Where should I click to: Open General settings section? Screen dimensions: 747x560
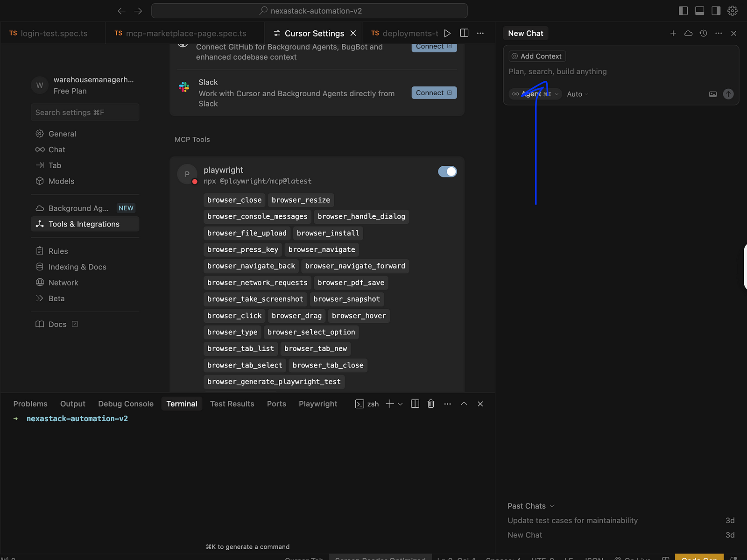tap(85, 134)
